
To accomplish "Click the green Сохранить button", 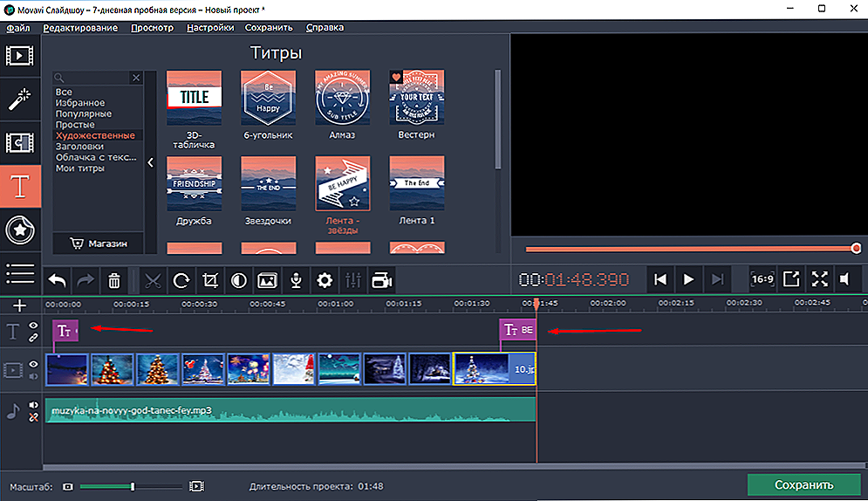I will click(803, 485).
